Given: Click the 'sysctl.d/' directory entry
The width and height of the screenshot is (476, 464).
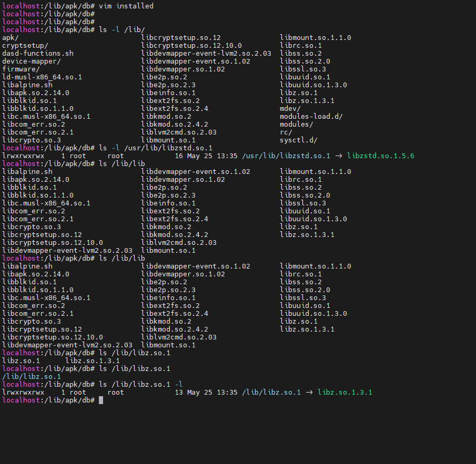Looking at the screenshot, I should pos(299,140).
